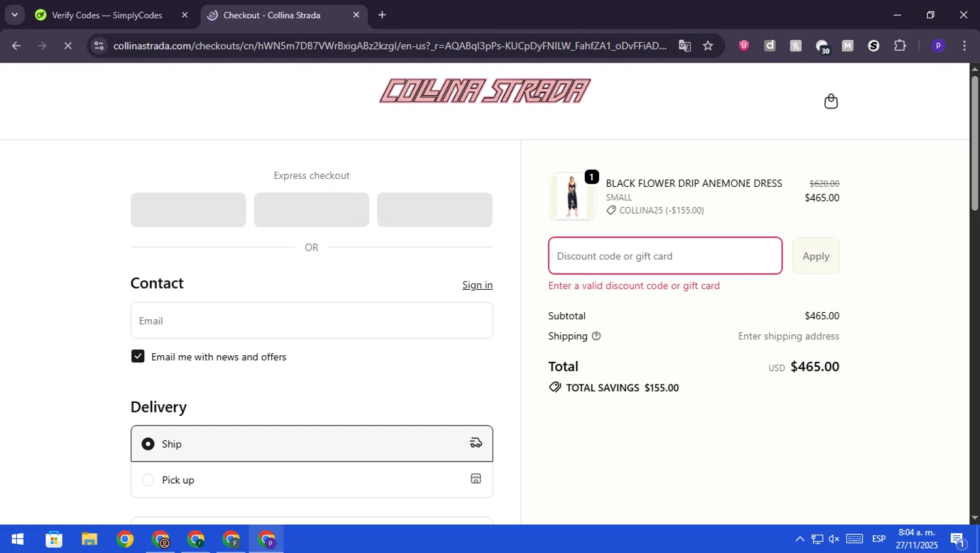This screenshot has width=980, height=553.
Task: Open the extension with badge 30
Action: click(822, 46)
